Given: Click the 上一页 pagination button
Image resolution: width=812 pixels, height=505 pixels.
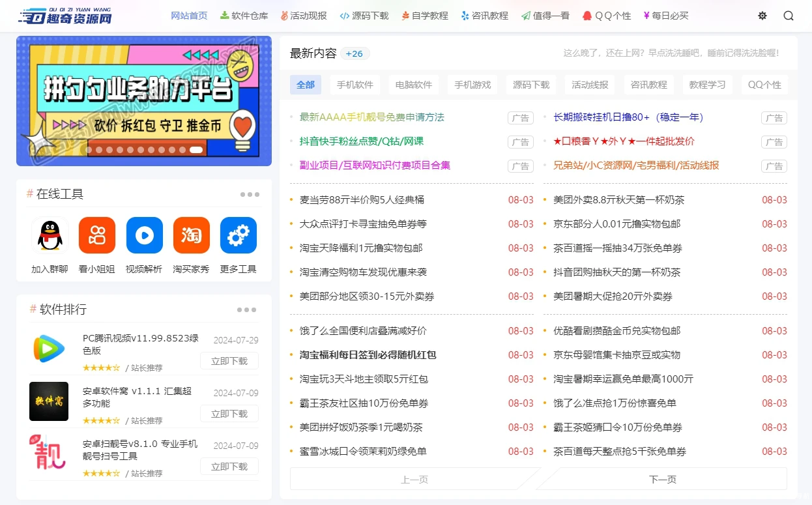Looking at the screenshot, I should [414, 479].
